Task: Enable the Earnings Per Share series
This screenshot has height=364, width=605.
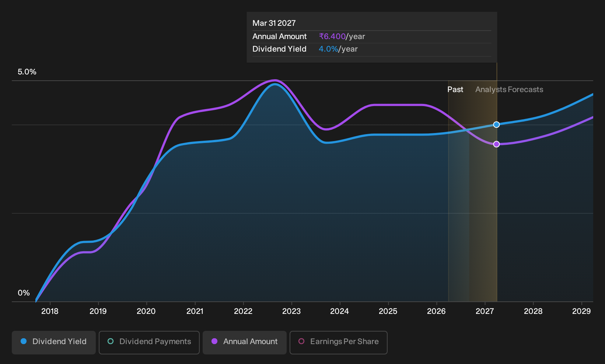Action: point(339,342)
